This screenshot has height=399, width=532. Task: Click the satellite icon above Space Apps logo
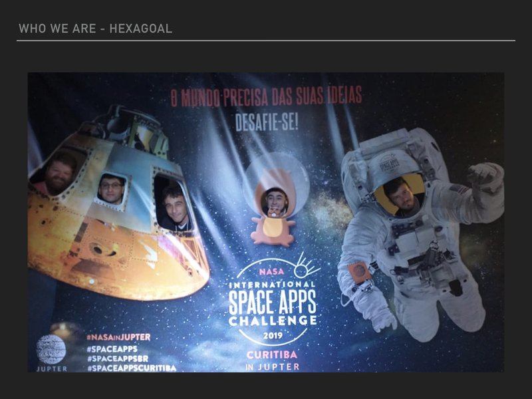[x=307, y=264]
